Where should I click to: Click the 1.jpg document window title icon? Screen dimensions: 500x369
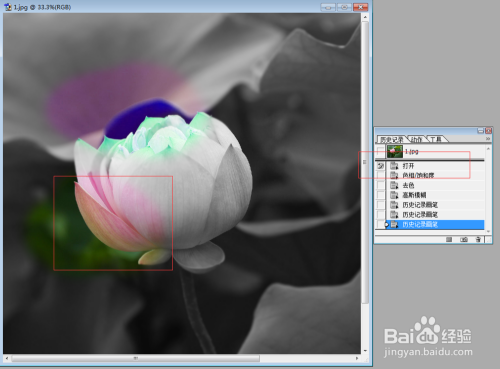8,7
